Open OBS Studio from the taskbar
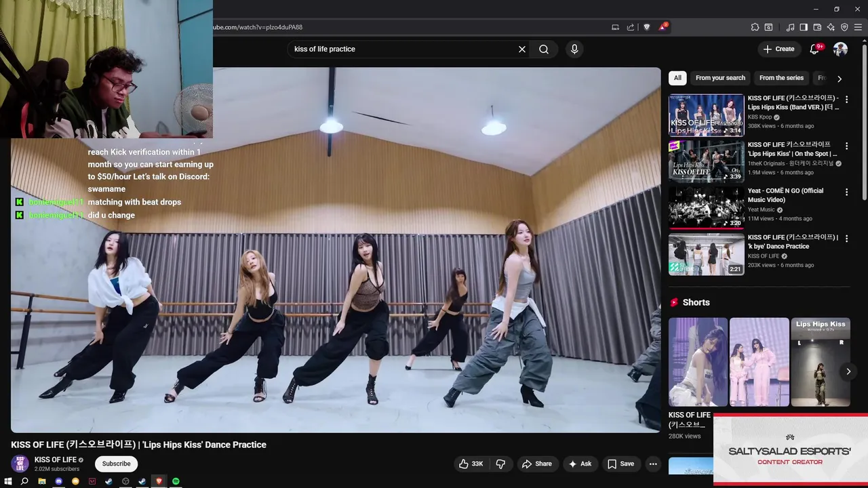The image size is (868, 488). coord(125,481)
